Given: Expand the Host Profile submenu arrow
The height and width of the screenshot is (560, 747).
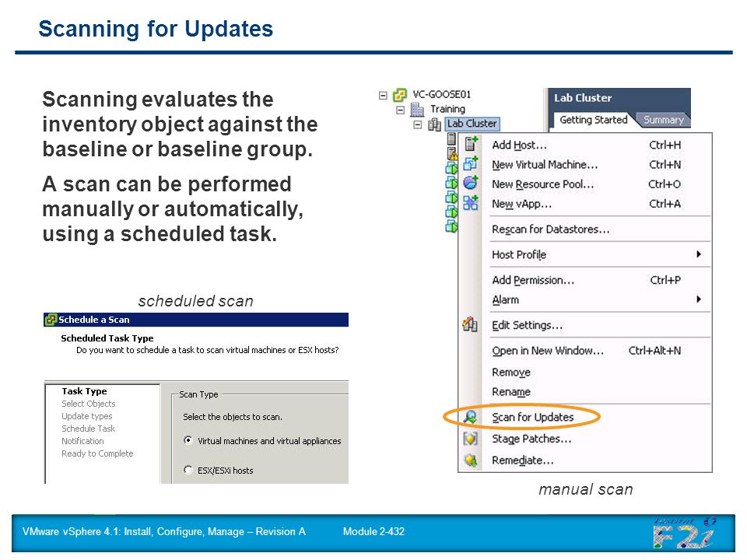Looking at the screenshot, I should [x=699, y=254].
